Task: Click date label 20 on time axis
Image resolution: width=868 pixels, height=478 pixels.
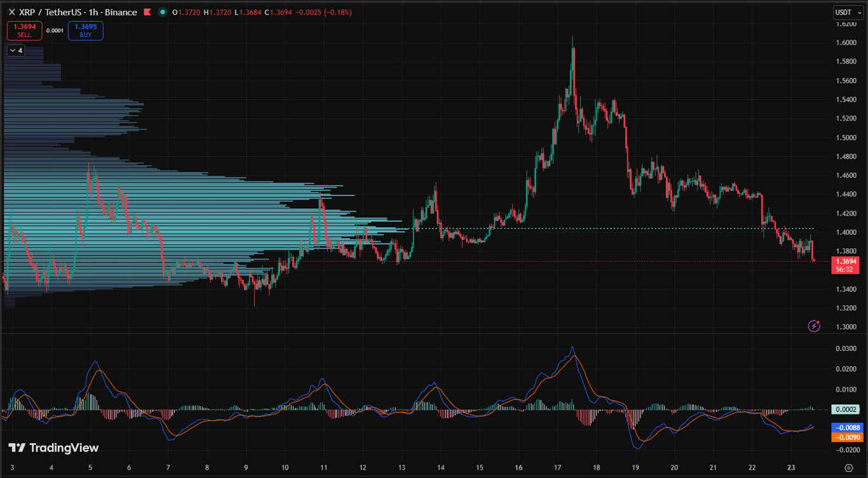Action: pos(674,468)
